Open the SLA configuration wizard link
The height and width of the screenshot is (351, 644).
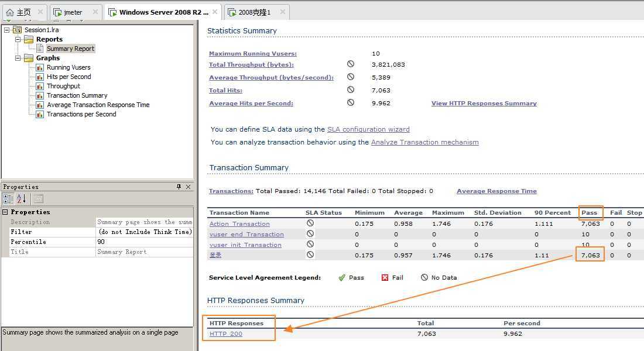368,129
